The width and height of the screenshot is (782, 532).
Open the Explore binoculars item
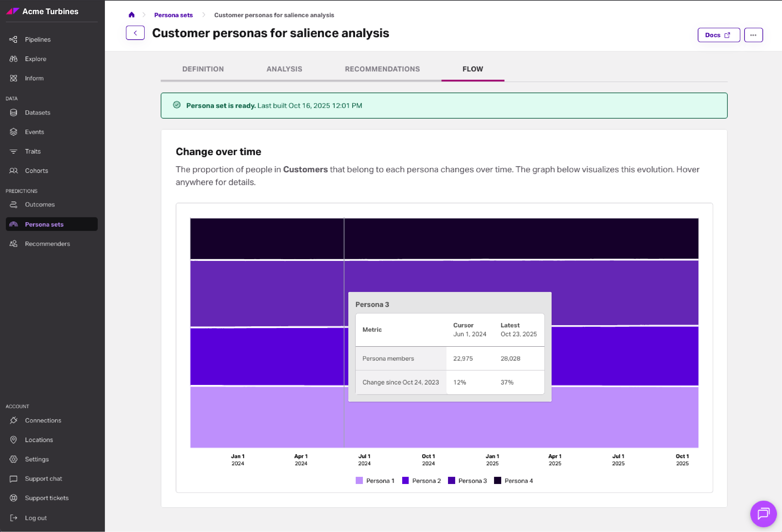(13, 59)
